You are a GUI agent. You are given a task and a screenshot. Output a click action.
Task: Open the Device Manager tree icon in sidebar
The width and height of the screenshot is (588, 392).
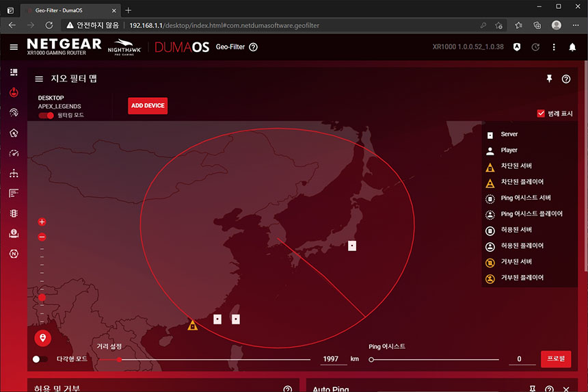14,173
